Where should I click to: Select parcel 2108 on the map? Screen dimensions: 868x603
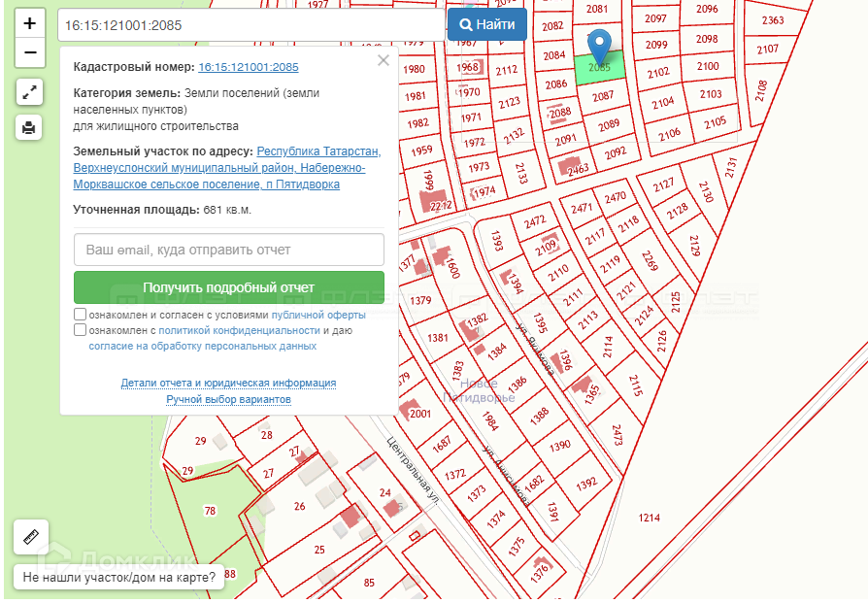point(760,90)
